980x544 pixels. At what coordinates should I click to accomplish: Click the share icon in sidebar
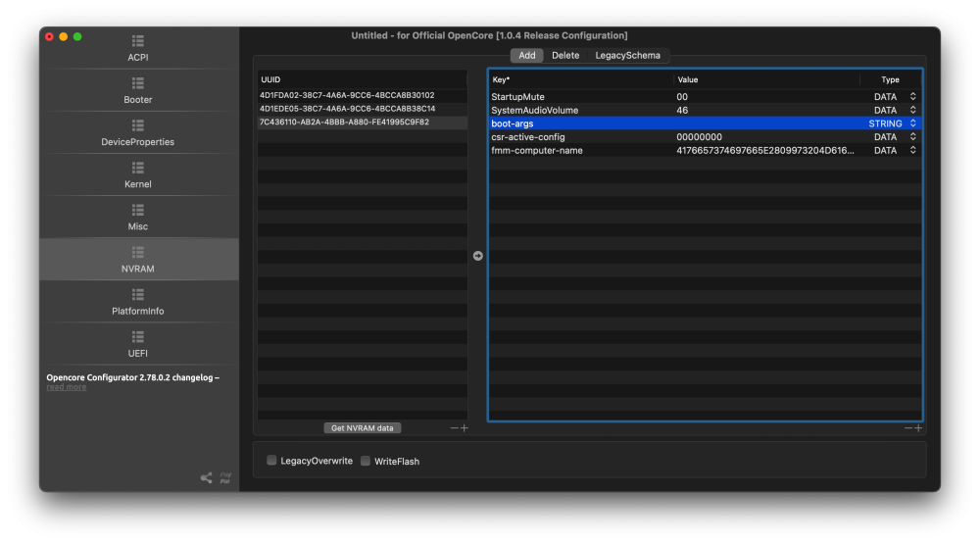(206, 478)
